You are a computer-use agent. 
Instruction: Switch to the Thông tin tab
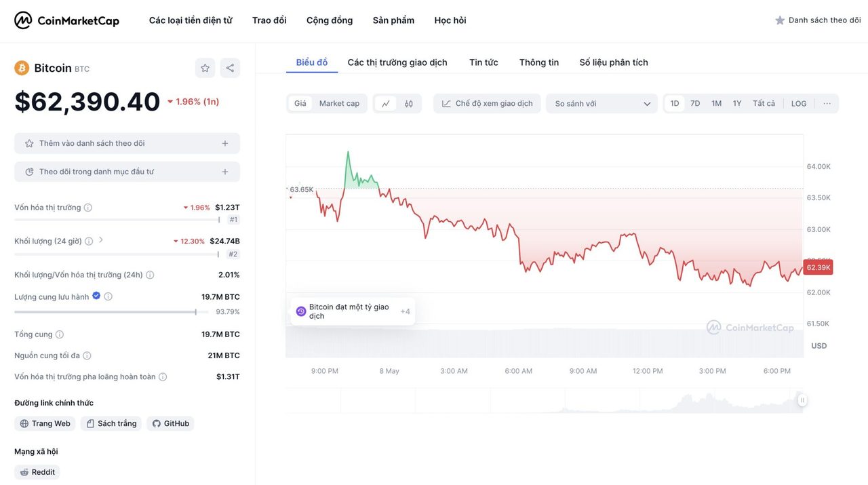[x=539, y=62]
